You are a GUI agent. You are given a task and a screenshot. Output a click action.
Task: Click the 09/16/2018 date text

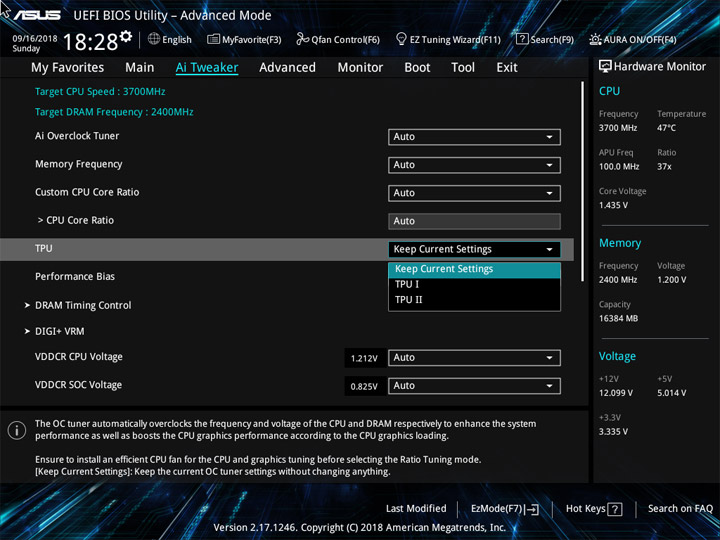pyautogui.click(x=35, y=39)
